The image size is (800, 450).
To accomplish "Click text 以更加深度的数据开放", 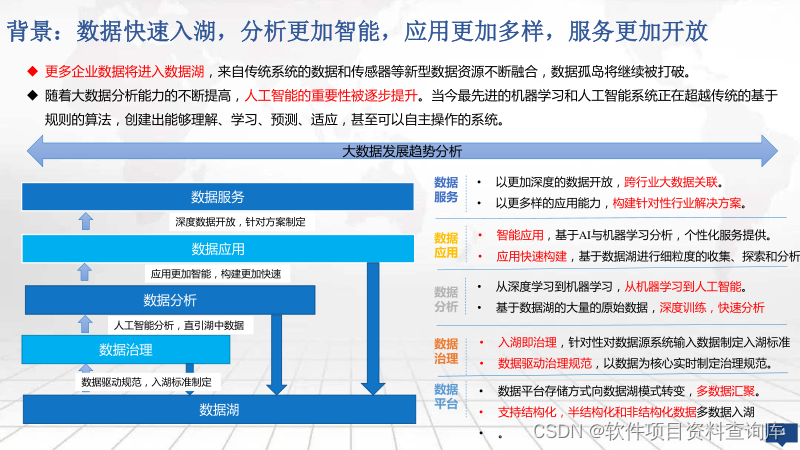I will (554, 182).
